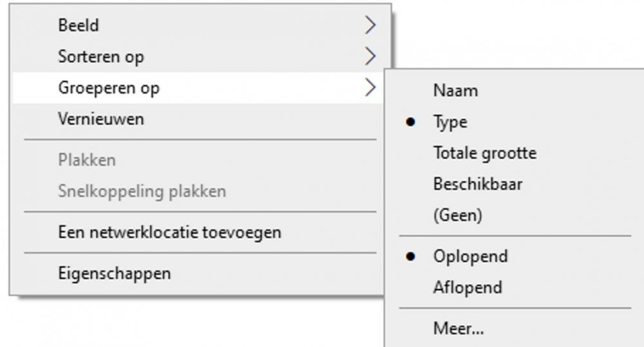Open the Meer... option
Image resolution: width=644 pixels, height=347 pixels.
[x=459, y=329]
